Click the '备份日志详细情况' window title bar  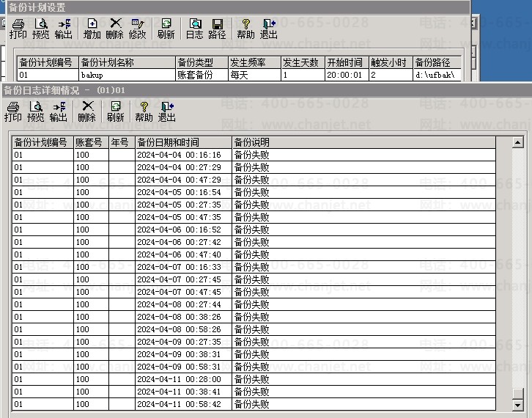(266, 90)
